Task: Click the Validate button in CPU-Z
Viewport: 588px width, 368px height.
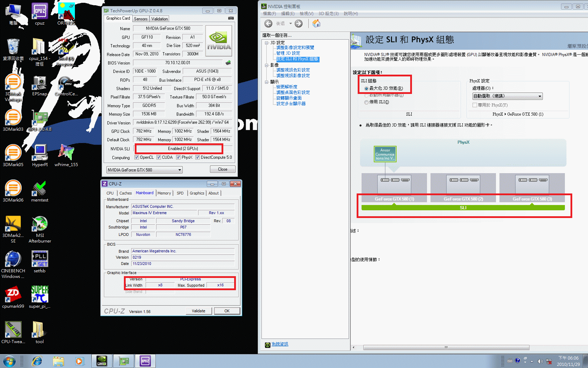Action: (198, 311)
